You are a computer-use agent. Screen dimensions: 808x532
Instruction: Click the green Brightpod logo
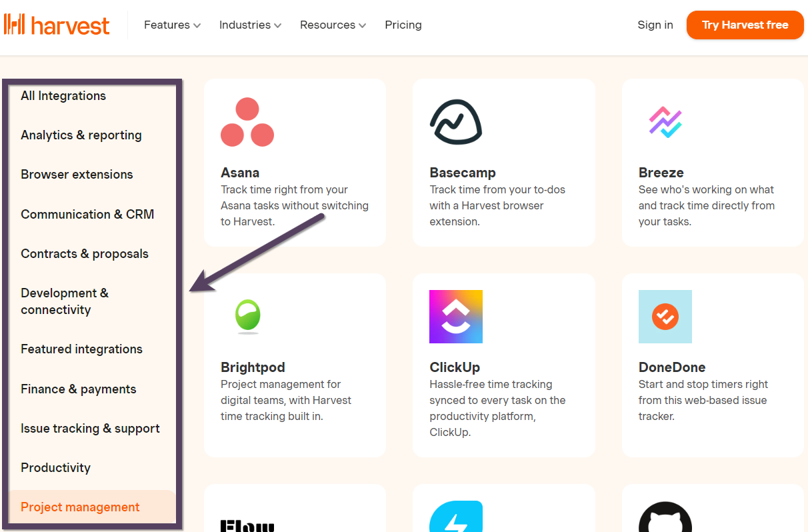[x=247, y=315]
